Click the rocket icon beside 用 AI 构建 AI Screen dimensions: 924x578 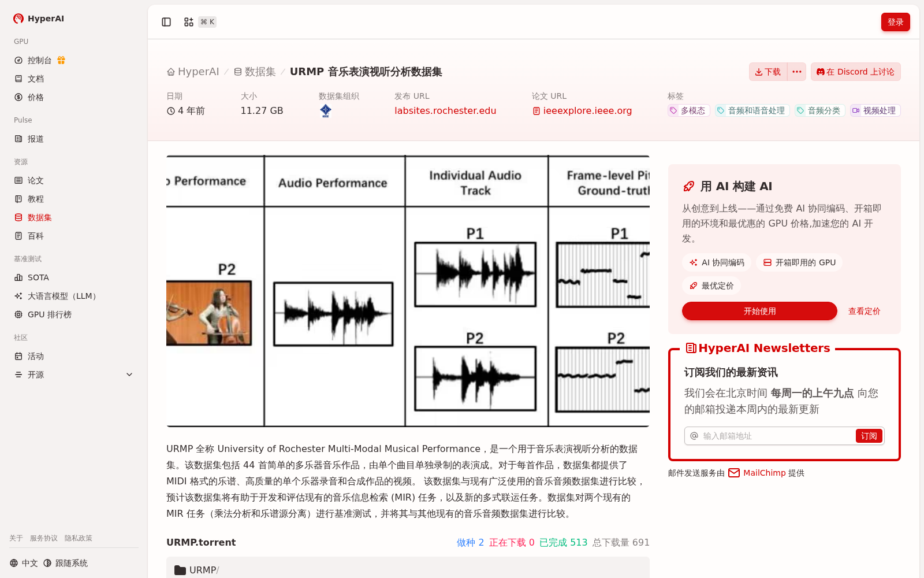pos(688,186)
